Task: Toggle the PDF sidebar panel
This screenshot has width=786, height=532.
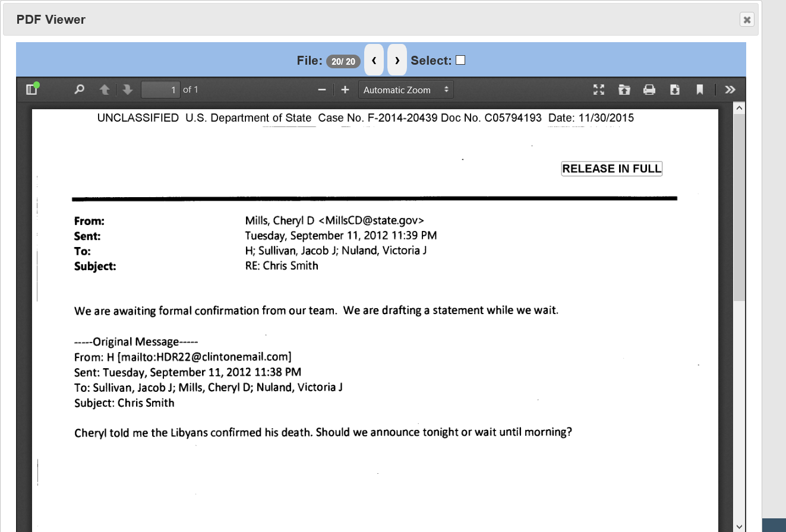Action: pyautogui.click(x=31, y=90)
